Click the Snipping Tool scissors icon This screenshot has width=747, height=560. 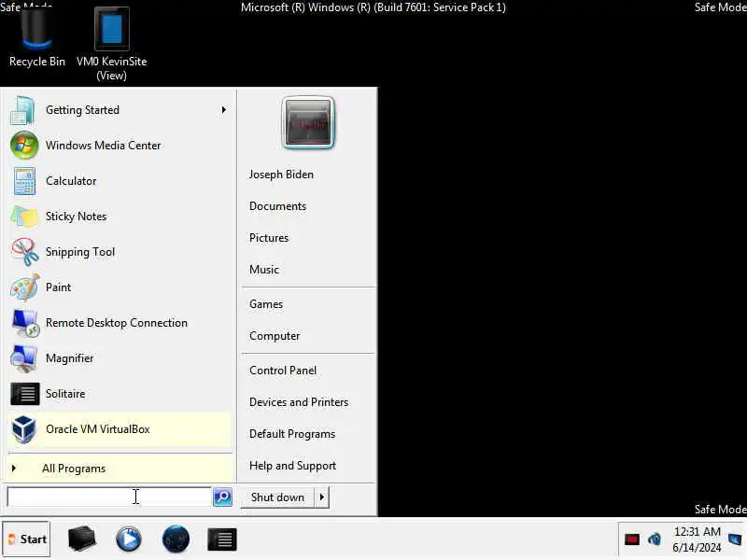click(x=25, y=252)
